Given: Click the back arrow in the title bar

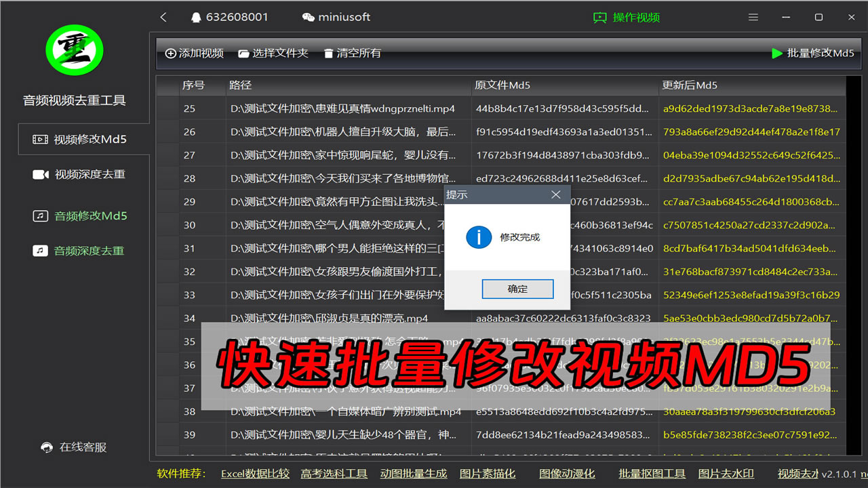Looking at the screenshot, I should [x=163, y=17].
